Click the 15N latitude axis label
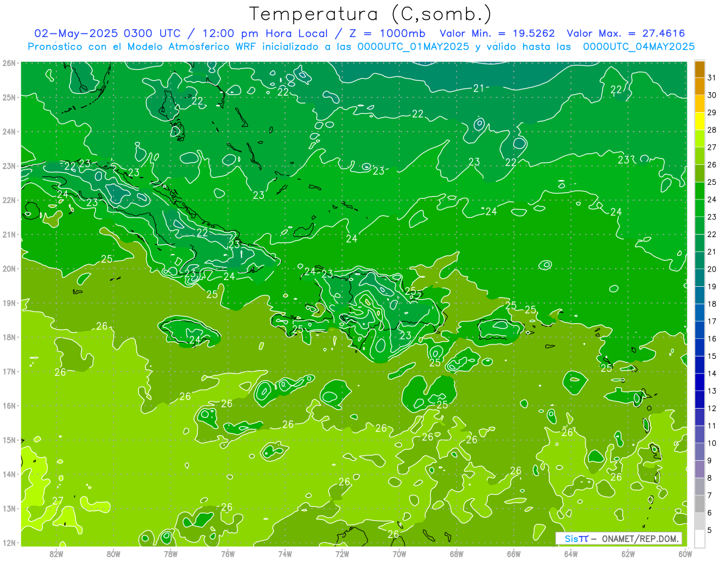The image size is (728, 562). (x=8, y=440)
